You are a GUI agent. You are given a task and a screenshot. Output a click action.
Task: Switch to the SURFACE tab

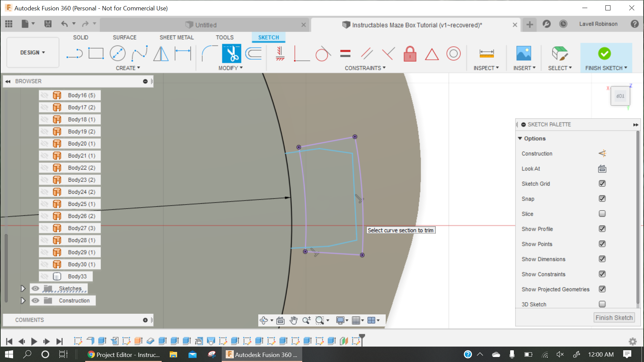click(x=124, y=38)
